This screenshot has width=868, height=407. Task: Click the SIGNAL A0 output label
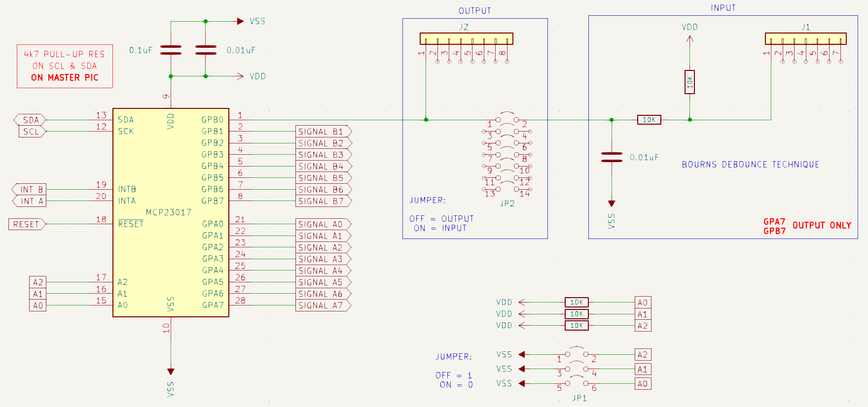[323, 224]
